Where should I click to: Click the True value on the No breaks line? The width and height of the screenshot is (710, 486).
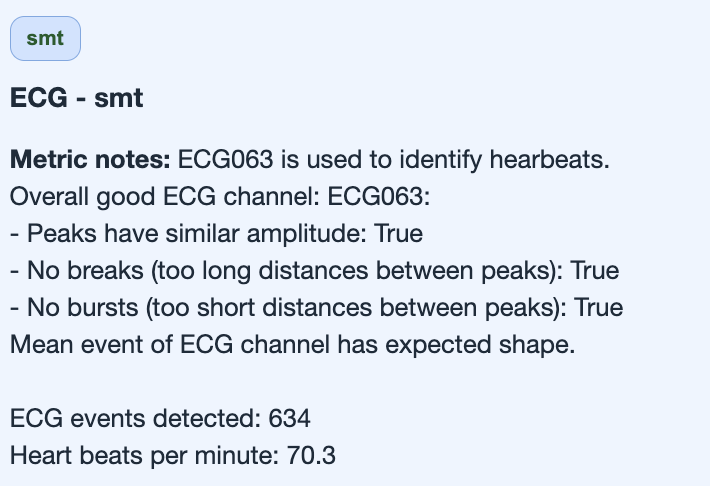click(x=595, y=271)
